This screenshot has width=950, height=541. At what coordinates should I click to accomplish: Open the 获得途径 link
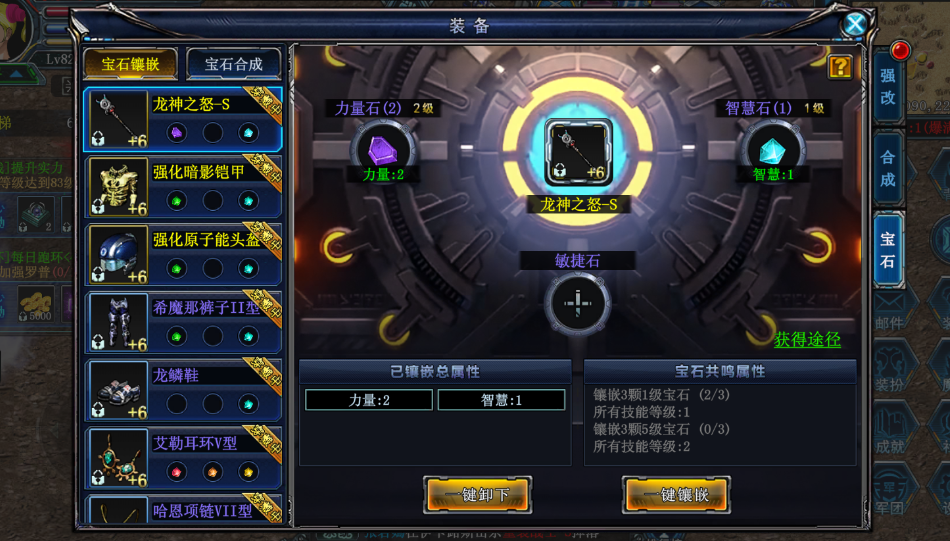[x=807, y=339]
